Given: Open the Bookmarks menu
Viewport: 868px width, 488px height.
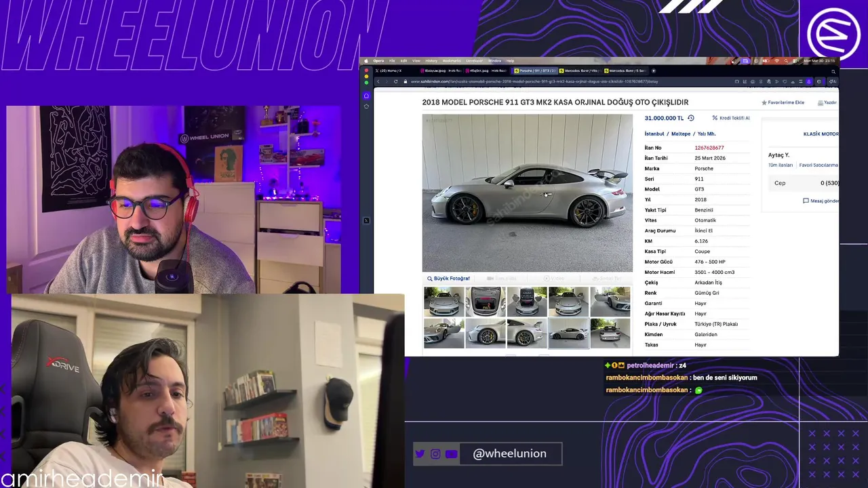Looking at the screenshot, I should [x=452, y=61].
